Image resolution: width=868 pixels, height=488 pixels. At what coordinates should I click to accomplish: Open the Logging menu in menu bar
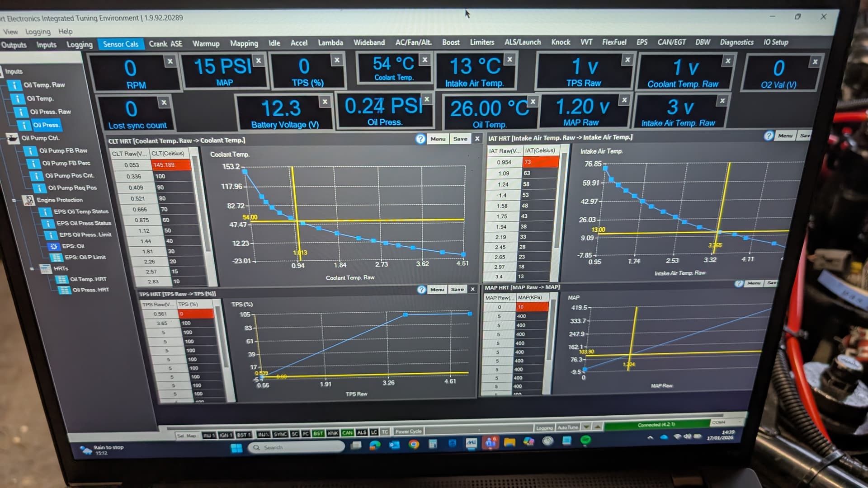click(38, 32)
